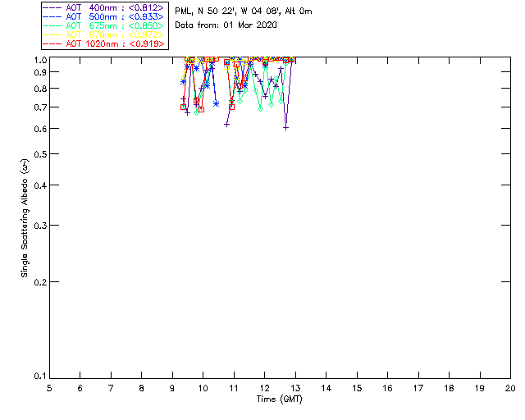525x420 pixels.
Task: Click the y-axis tick label 0.1
Action: [x=38, y=377]
